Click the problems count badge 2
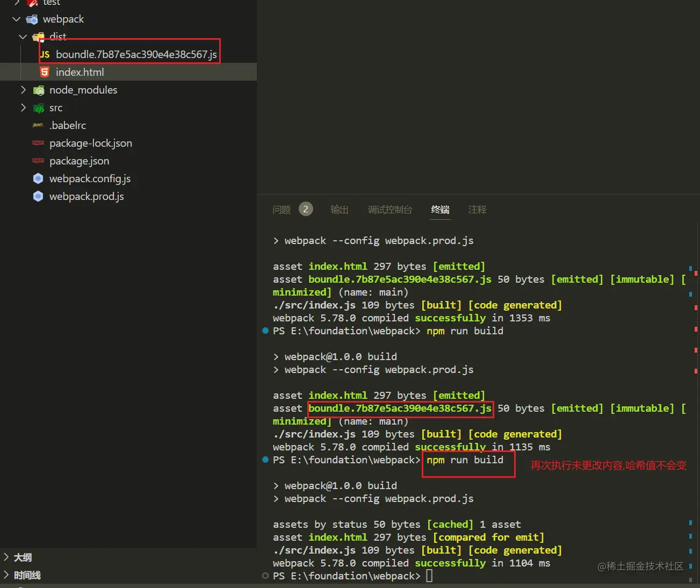Image resolution: width=700 pixels, height=588 pixels. pos(306,209)
